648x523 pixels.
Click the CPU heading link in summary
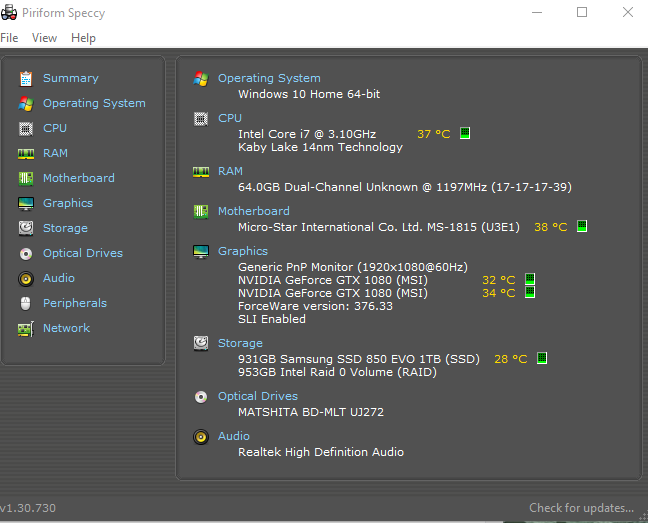tap(230, 118)
